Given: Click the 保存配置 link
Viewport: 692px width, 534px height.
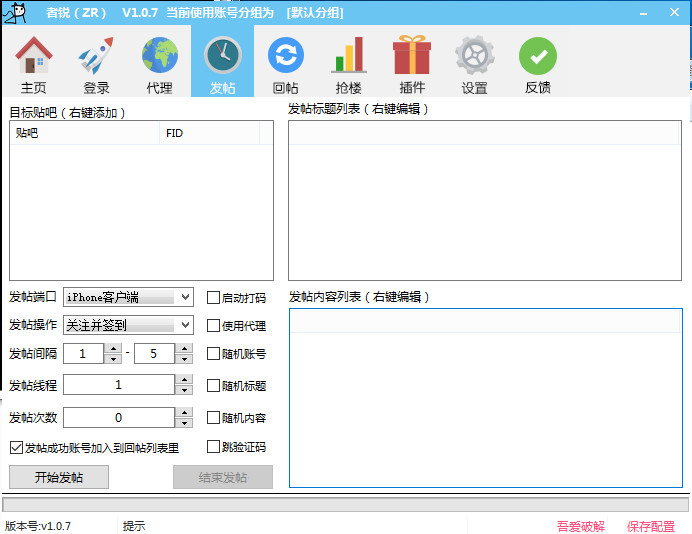Looking at the screenshot, I should [651, 526].
